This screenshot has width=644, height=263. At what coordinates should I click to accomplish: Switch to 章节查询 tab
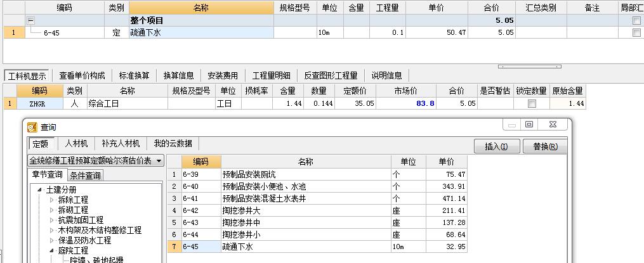47,175
